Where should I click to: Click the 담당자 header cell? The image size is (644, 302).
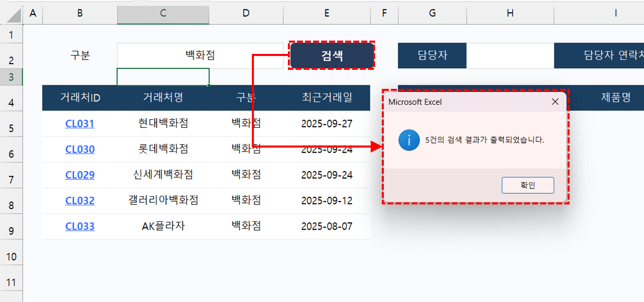coord(433,55)
